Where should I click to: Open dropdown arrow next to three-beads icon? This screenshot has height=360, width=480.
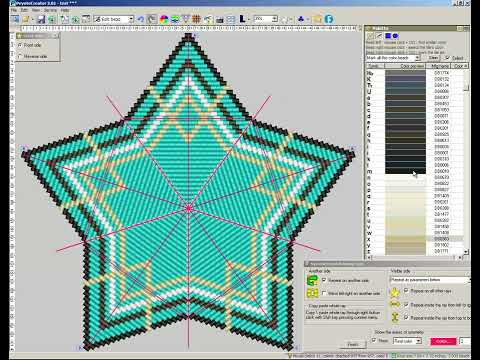tap(307, 20)
